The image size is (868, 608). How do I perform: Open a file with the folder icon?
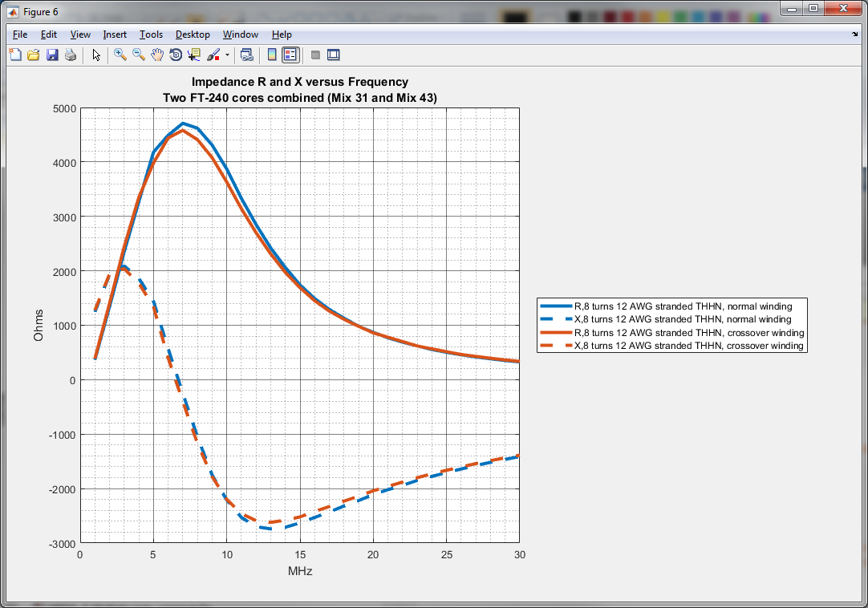(x=33, y=55)
